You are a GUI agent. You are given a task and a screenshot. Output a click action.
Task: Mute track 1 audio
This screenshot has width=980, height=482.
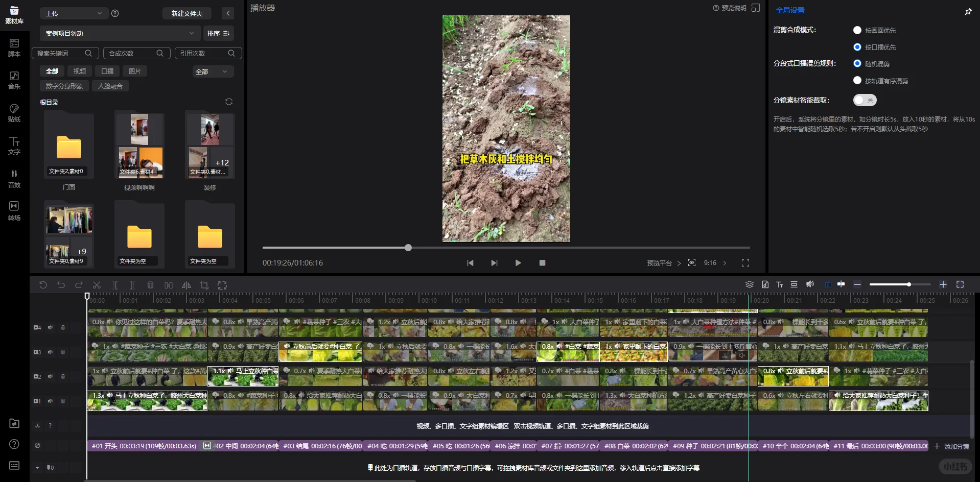[x=50, y=401]
